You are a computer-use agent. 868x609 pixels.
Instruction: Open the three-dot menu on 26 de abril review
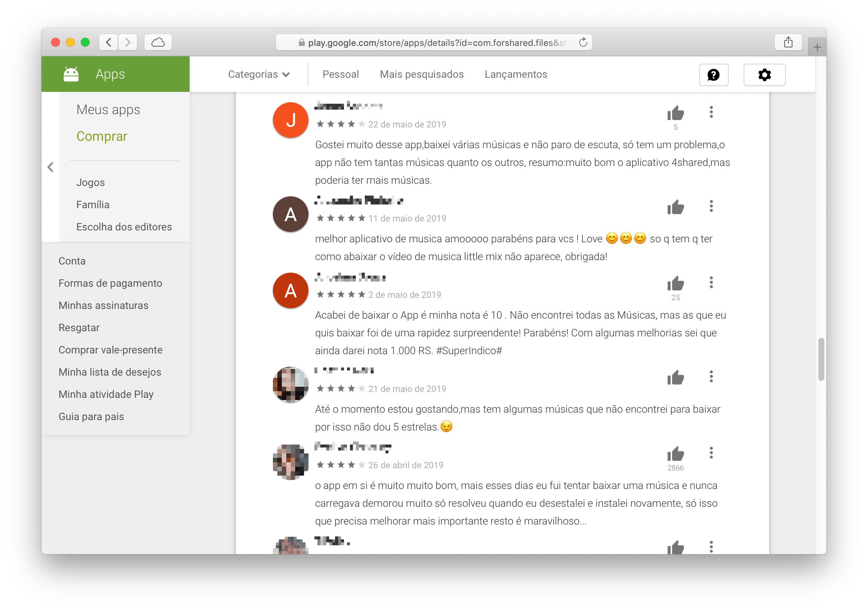click(711, 452)
